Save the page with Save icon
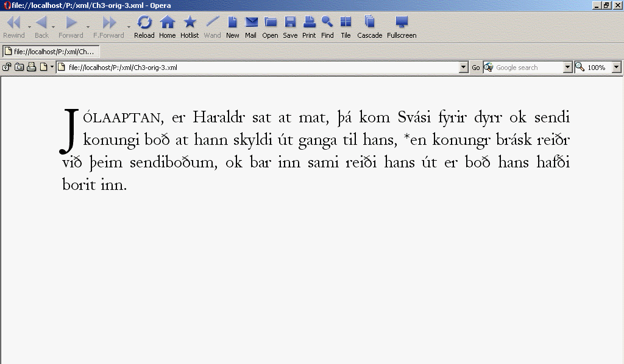Screen dimensions: 624x364 click(x=290, y=27)
